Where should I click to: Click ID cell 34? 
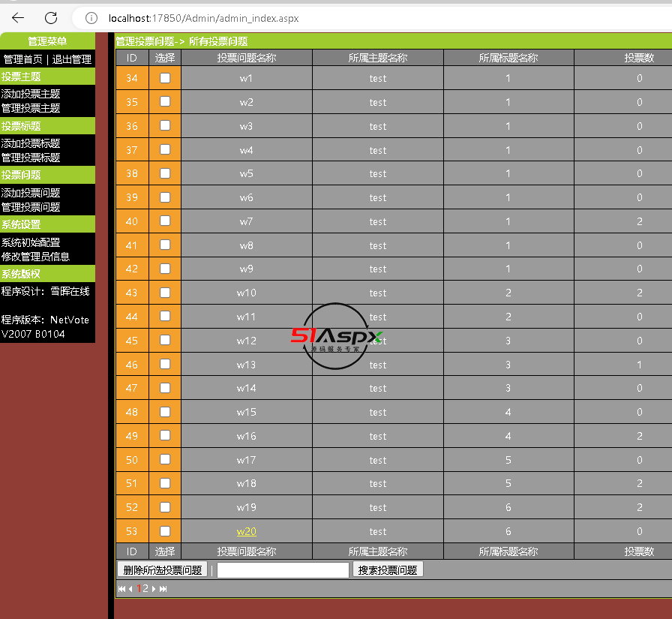(x=132, y=78)
